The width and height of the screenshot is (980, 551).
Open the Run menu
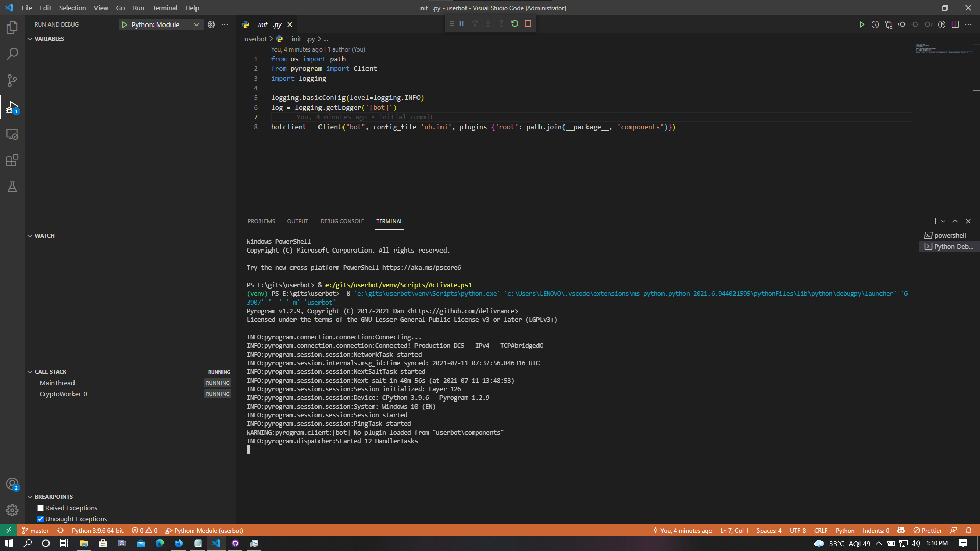pyautogui.click(x=138, y=8)
